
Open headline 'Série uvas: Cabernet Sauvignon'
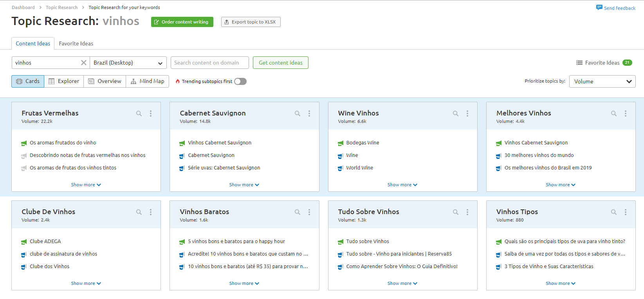click(224, 168)
